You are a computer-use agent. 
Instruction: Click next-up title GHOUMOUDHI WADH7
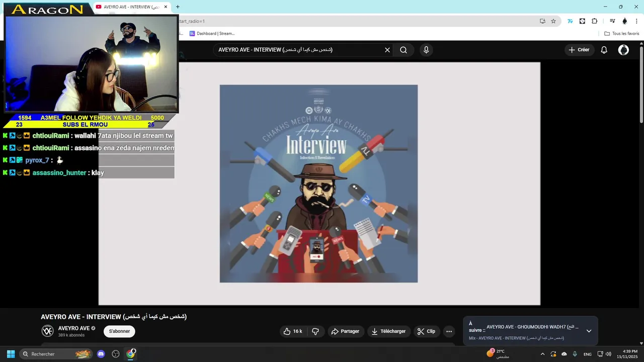[x=532, y=327]
